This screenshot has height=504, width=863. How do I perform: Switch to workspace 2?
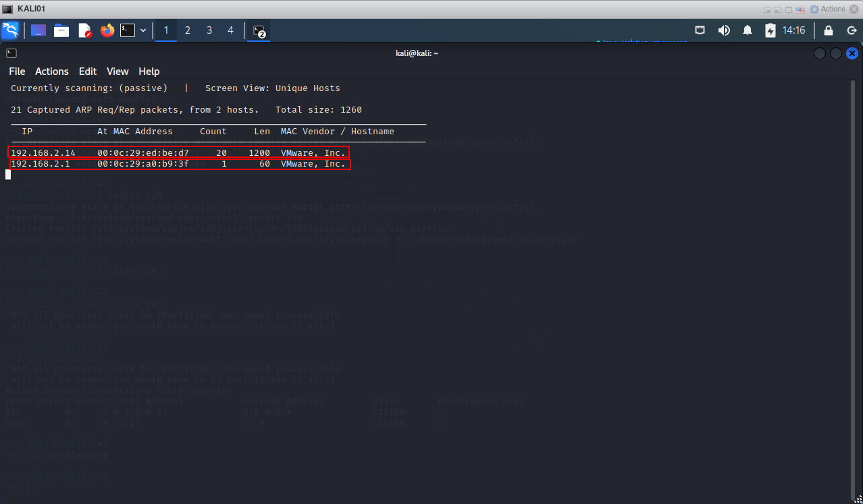188,30
